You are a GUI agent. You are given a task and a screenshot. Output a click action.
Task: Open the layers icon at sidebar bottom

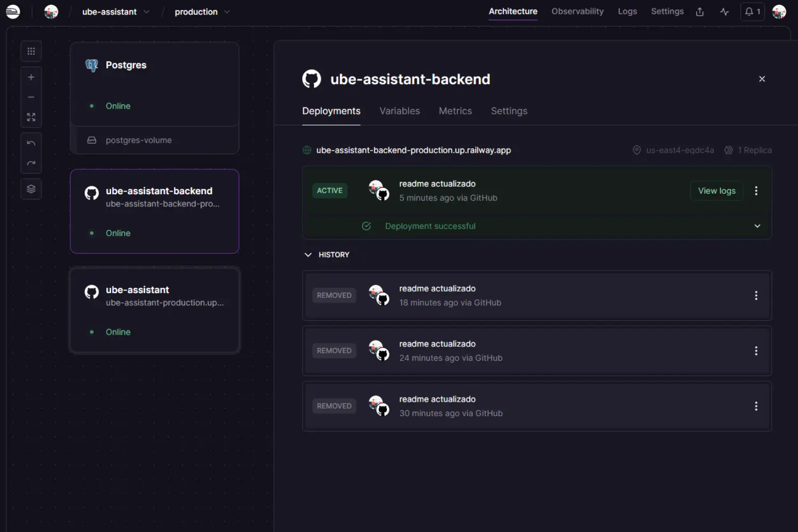pos(31,189)
